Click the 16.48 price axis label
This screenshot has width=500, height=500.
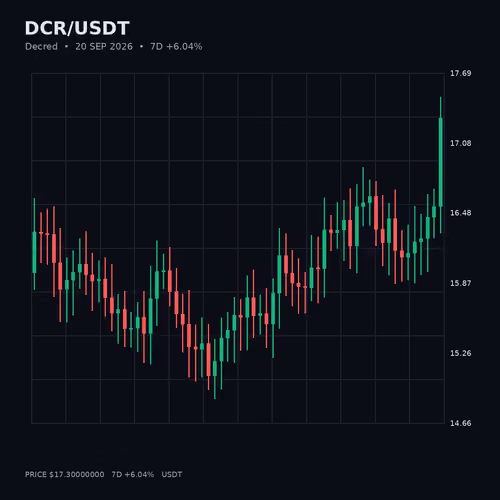click(461, 213)
